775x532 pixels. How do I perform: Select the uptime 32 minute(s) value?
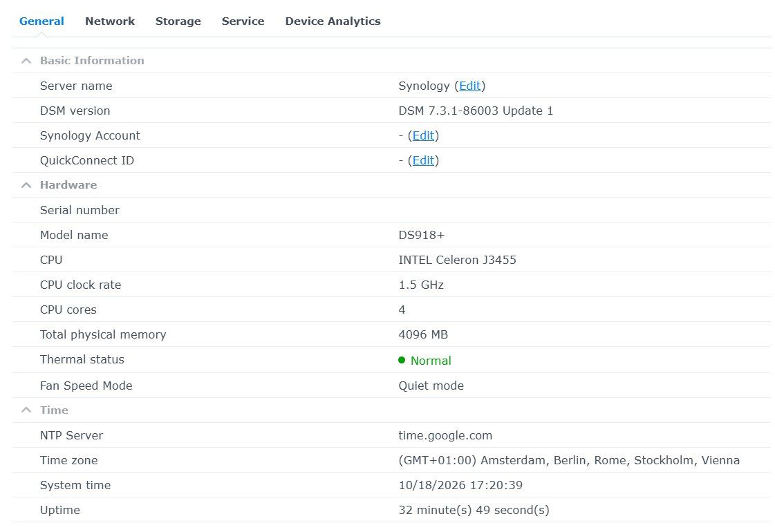(474, 511)
